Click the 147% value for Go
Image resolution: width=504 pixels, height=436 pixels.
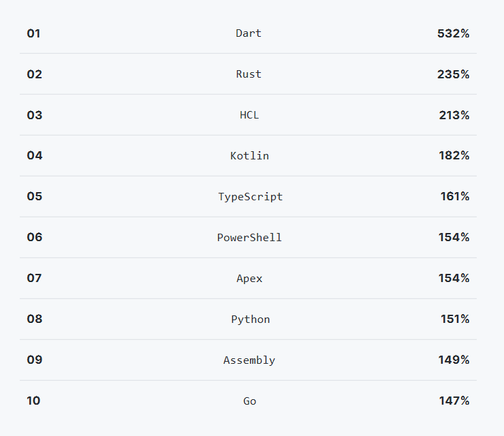454,401
